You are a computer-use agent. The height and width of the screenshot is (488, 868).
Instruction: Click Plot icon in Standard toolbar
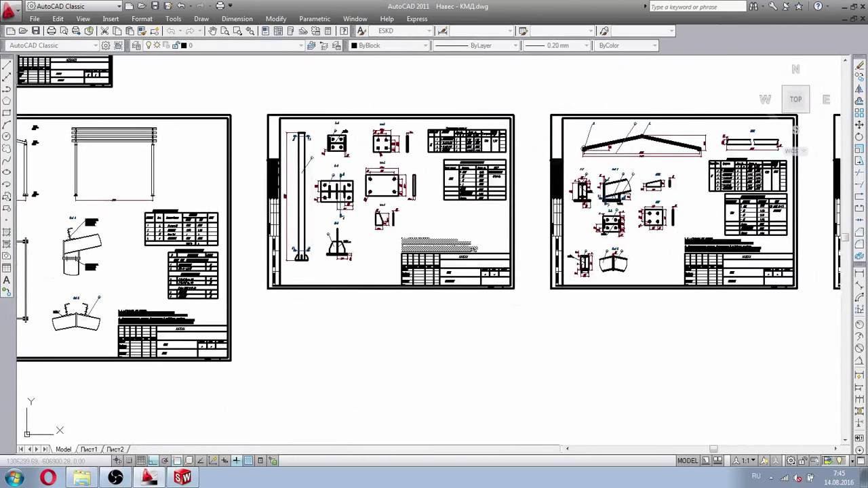coord(52,31)
